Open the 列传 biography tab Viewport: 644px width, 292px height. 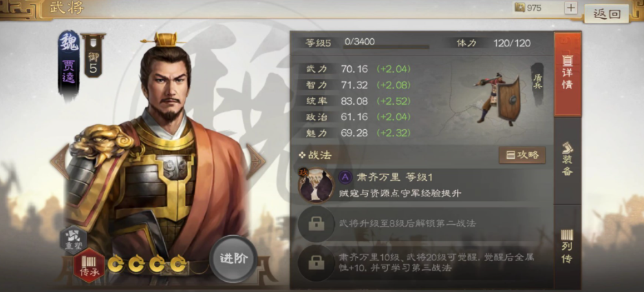[x=567, y=246]
